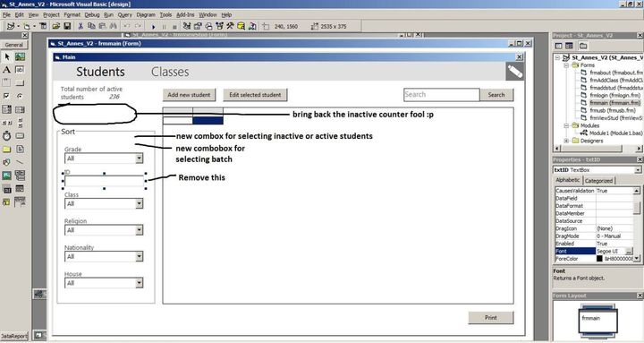644x343 pixels.
Task: Switch to the Students tab on Main form
Action: click(x=100, y=72)
